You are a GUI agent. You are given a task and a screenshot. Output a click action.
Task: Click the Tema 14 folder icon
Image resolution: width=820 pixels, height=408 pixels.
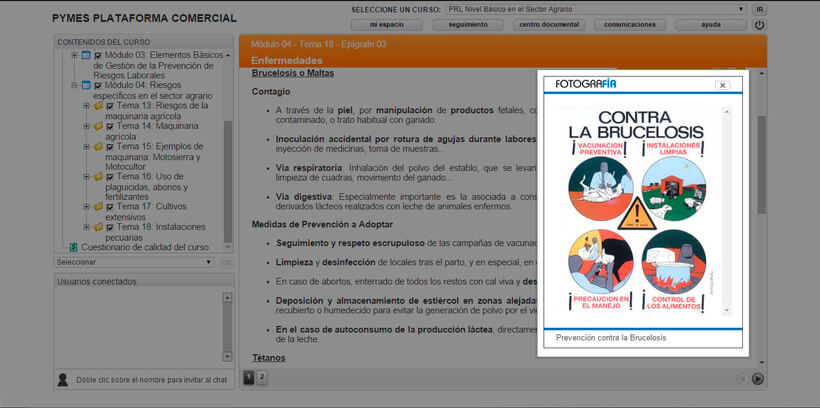[98, 126]
